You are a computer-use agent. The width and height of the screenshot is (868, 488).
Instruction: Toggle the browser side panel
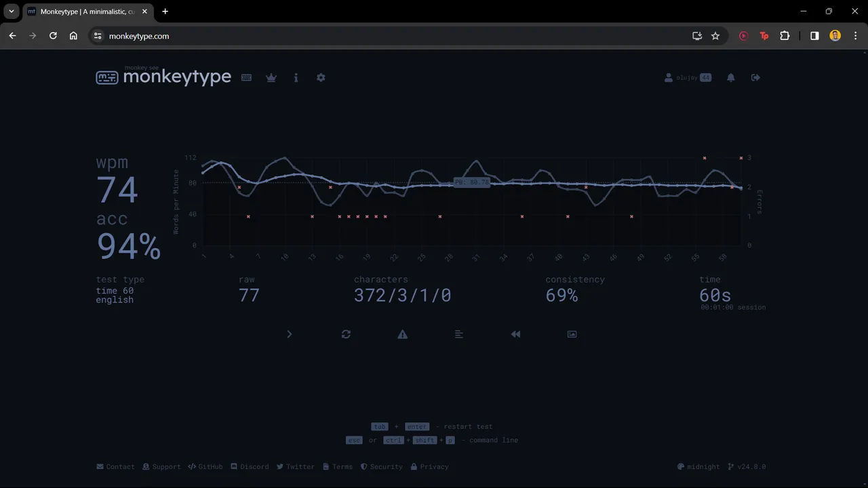click(x=814, y=36)
